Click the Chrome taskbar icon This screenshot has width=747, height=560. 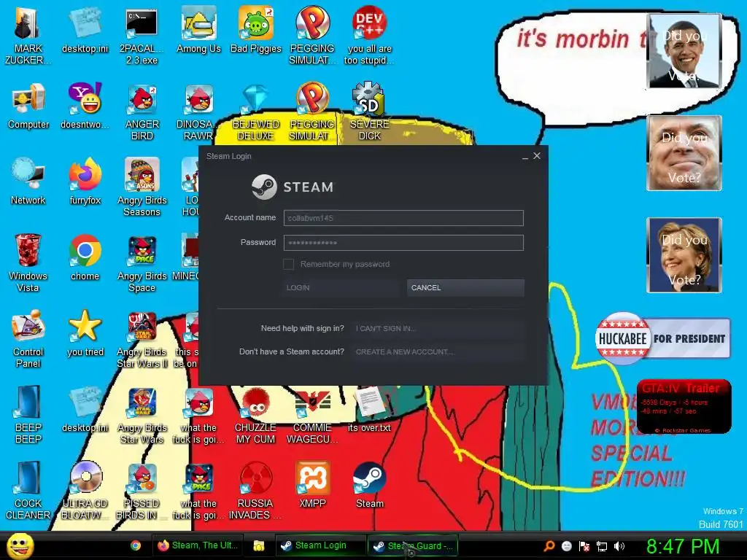coord(135,545)
